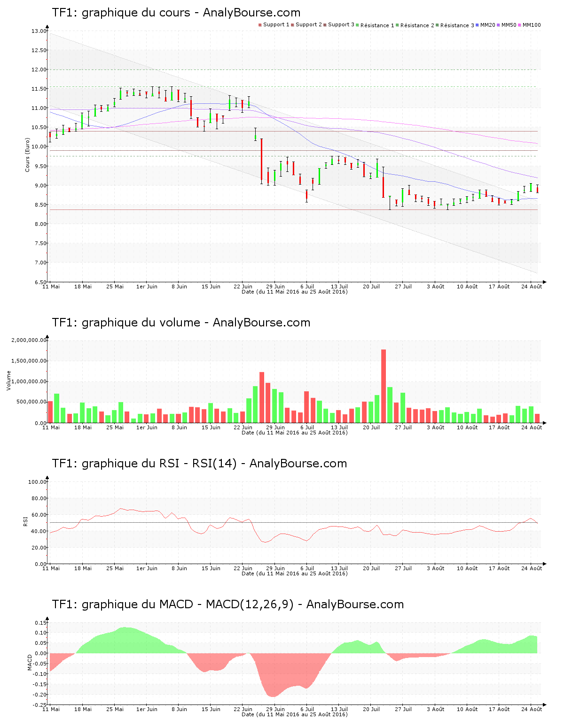
Task: Click the -0.10 value on the MACD axis
Action: click(40, 674)
